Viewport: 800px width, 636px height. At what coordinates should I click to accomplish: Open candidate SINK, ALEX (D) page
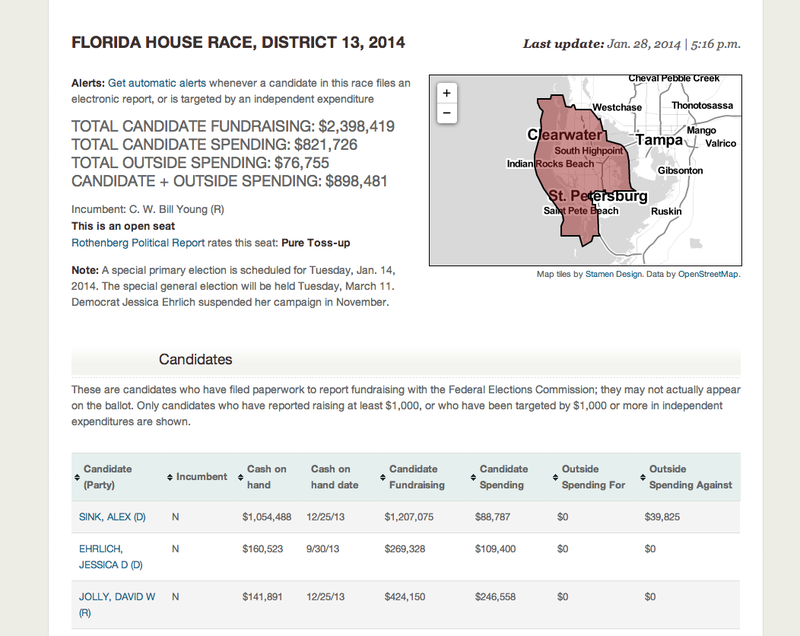pyautogui.click(x=112, y=517)
